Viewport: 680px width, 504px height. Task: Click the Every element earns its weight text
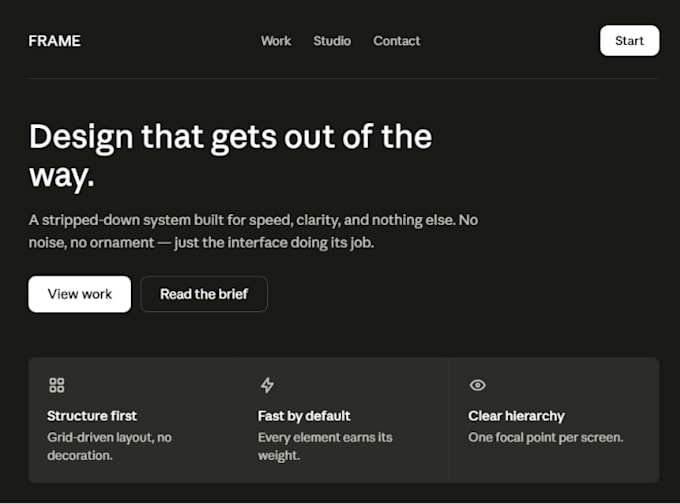(325, 446)
